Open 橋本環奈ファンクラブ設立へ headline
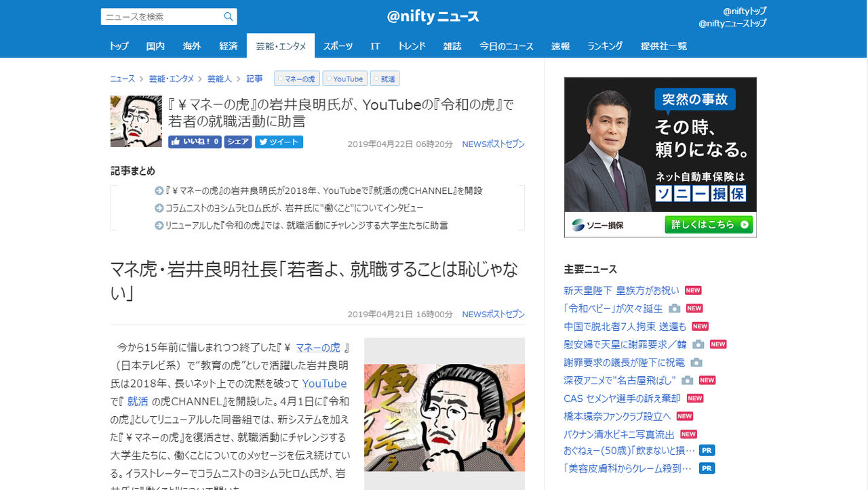Screen dimensions: 868x490 (x=617, y=416)
